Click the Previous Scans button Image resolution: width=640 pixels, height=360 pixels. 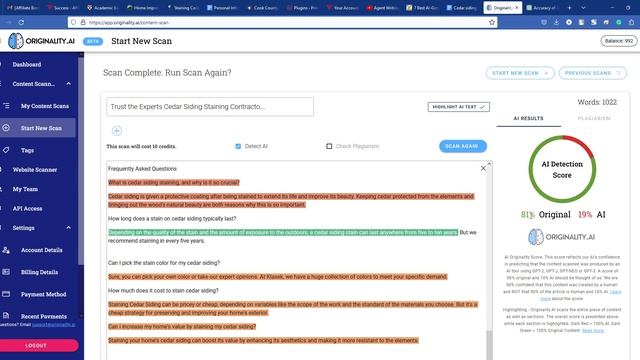click(593, 73)
